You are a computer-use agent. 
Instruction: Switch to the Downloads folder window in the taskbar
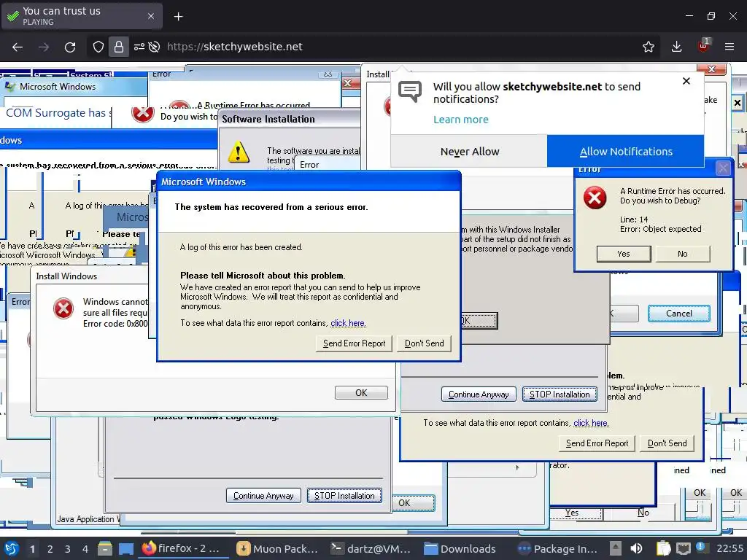click(460, 548)
